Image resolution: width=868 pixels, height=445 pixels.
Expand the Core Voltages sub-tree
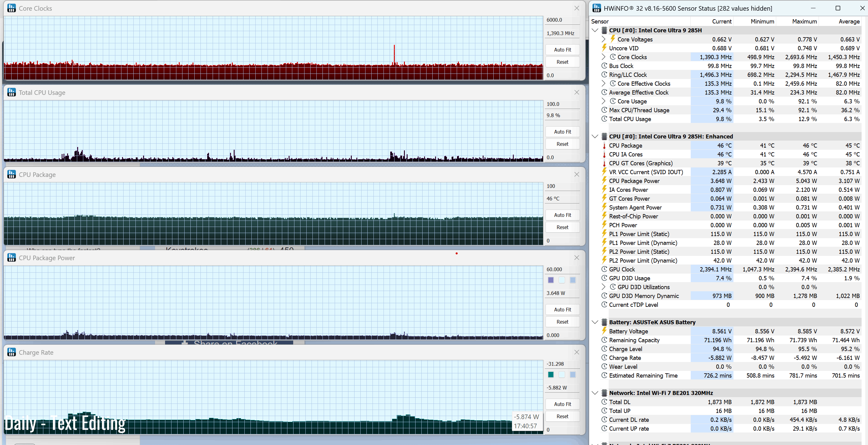point(604,39)
